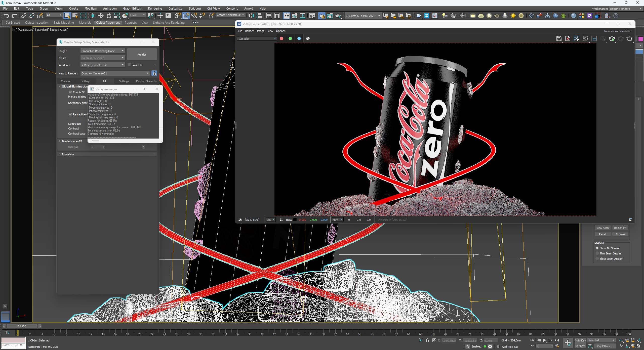Select Show No Seams radio button
The image size is (644, 350).
pyautogui.click(x=597, y=248)
